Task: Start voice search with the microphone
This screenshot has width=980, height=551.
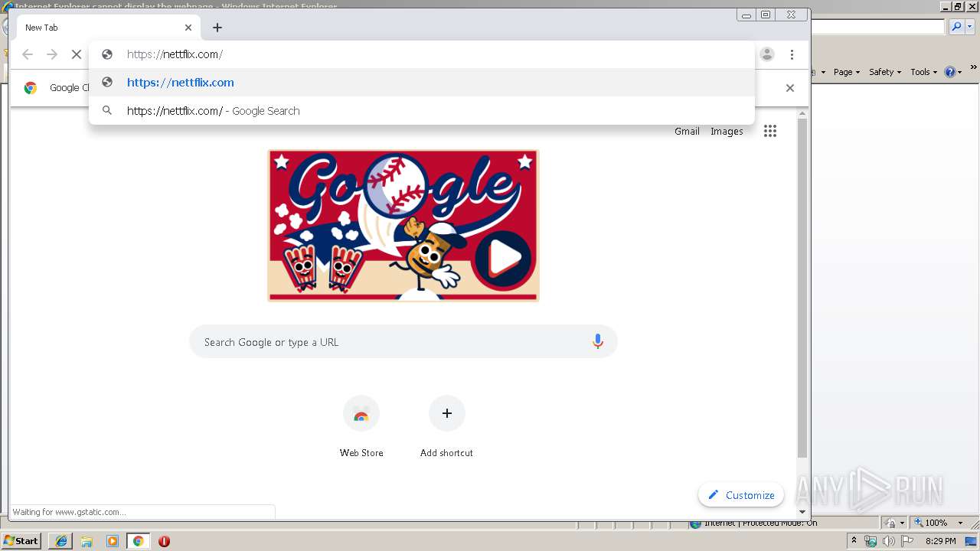Action: (598, 342)
